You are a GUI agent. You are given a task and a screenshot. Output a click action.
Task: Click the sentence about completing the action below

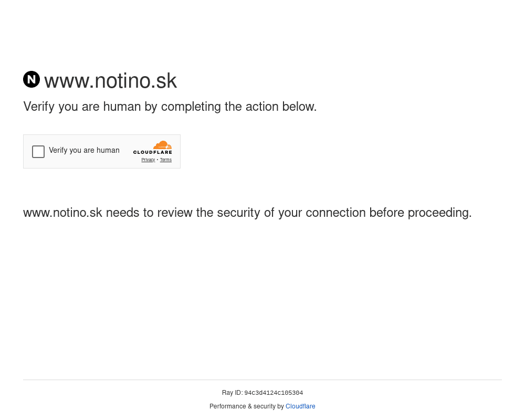click(170, 107)
